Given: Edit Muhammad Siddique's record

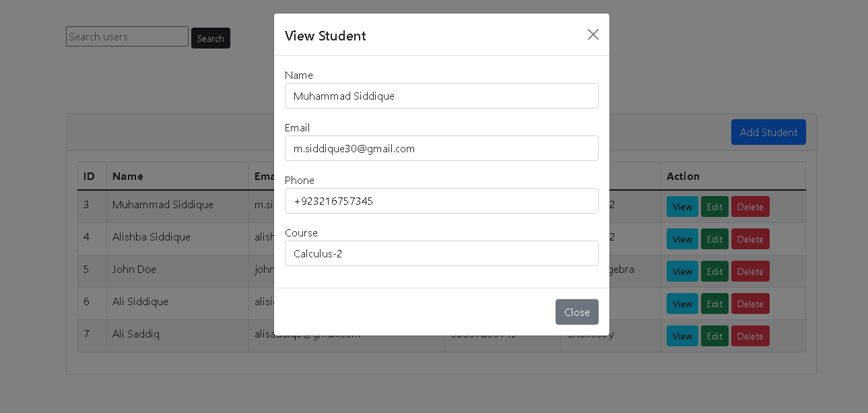Looking at the screenshot, I should tap(714, 206).
